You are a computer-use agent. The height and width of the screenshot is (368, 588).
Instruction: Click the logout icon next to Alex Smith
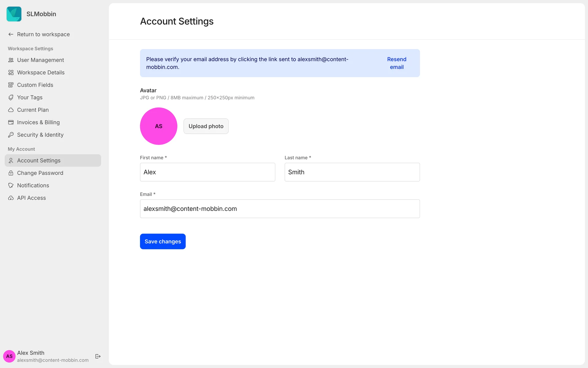(98, 356)
